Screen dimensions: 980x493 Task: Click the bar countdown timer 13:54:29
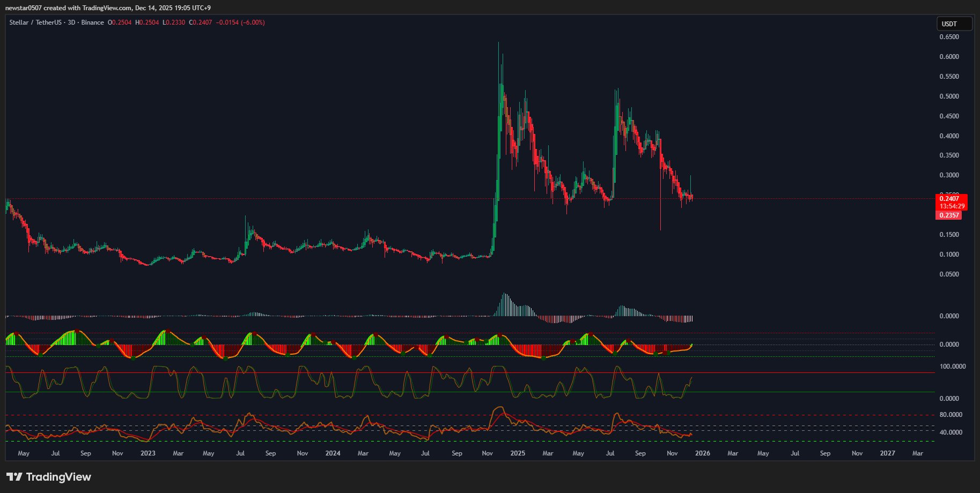(951, 206)
